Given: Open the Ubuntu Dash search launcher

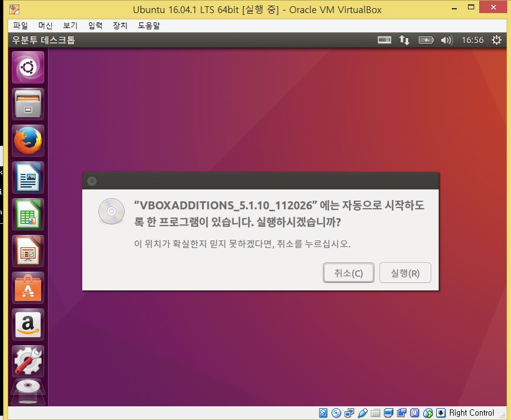Looking at the screenshot, I should pyautogui.click(x=27, y=67).
